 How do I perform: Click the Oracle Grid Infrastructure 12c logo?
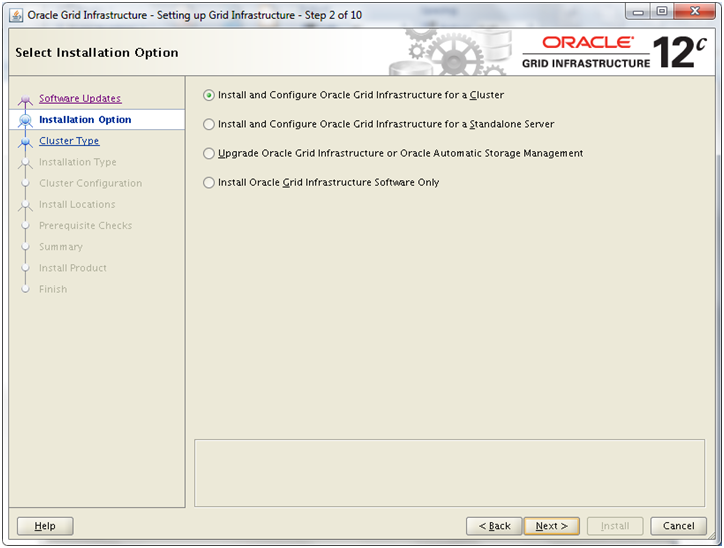614,52
